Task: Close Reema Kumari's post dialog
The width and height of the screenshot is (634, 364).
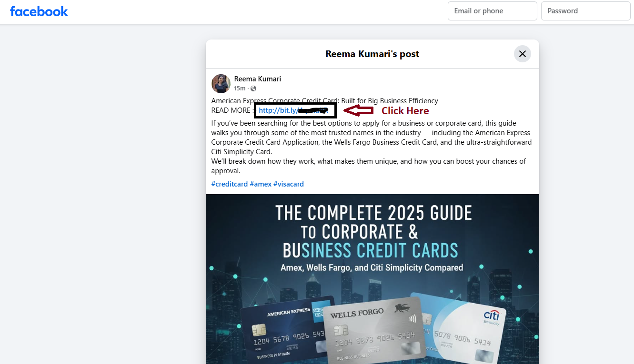Action: tap(523, 54)
